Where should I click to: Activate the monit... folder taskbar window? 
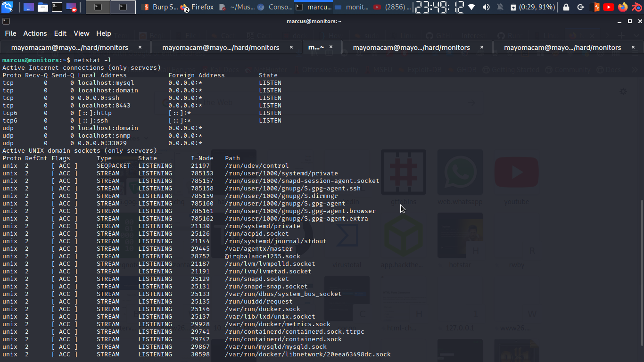click(x=352, y=7)
